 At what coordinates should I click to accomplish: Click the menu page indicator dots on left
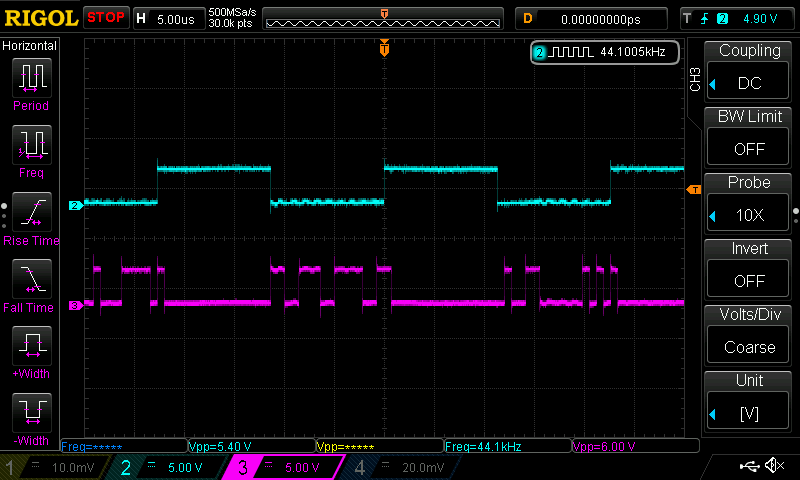pos(4,216)
